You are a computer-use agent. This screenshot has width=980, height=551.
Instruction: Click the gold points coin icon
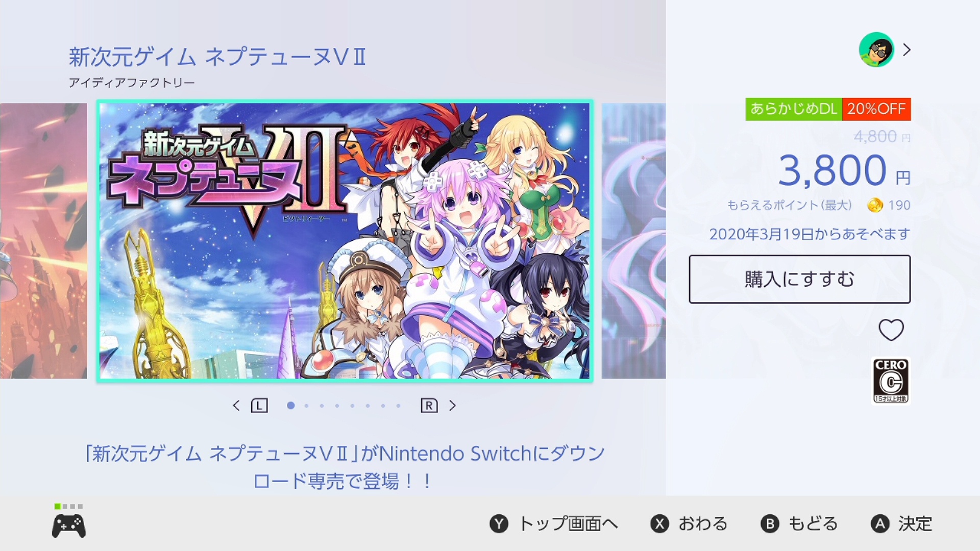point(875,206)
